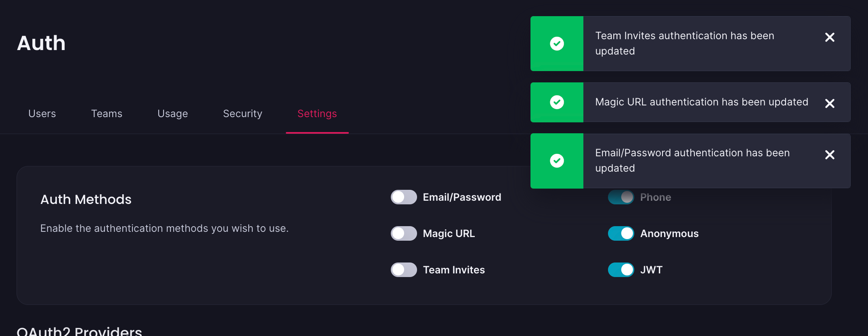The width and height of the screenshot is (868, 336).
Task: Enable Email/Password authentication
Action: click(x=403, y=197)
